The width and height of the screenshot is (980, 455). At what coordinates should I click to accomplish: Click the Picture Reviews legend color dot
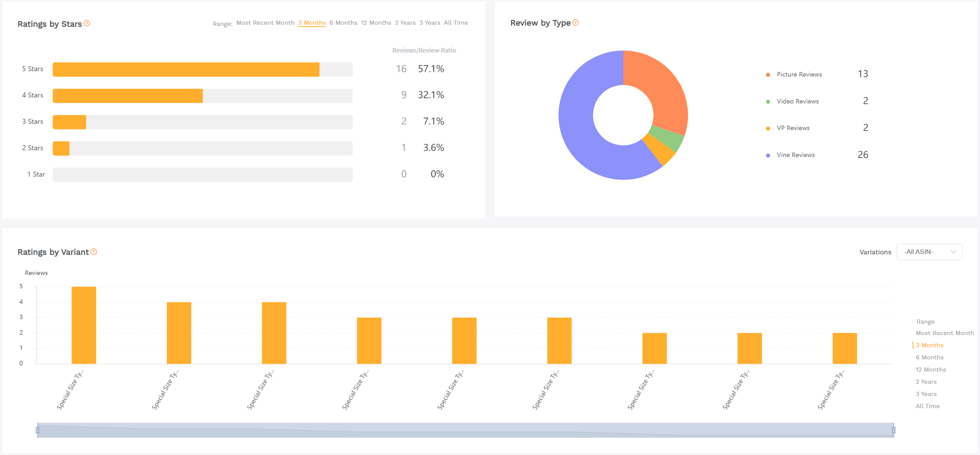(767, 74)
